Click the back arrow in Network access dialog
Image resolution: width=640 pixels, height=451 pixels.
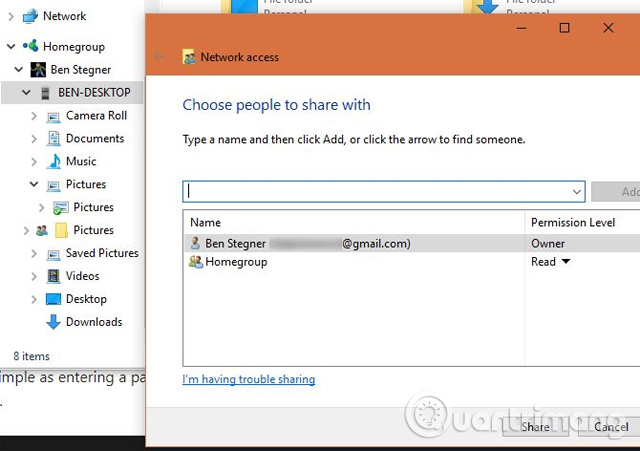159,56
